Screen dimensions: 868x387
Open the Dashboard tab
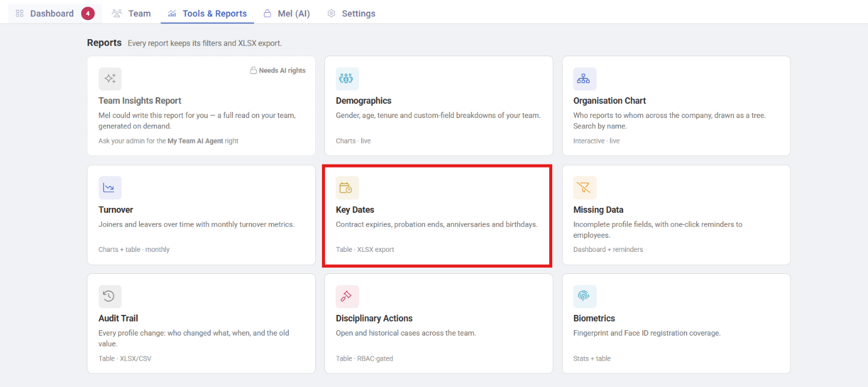point(54,13)
